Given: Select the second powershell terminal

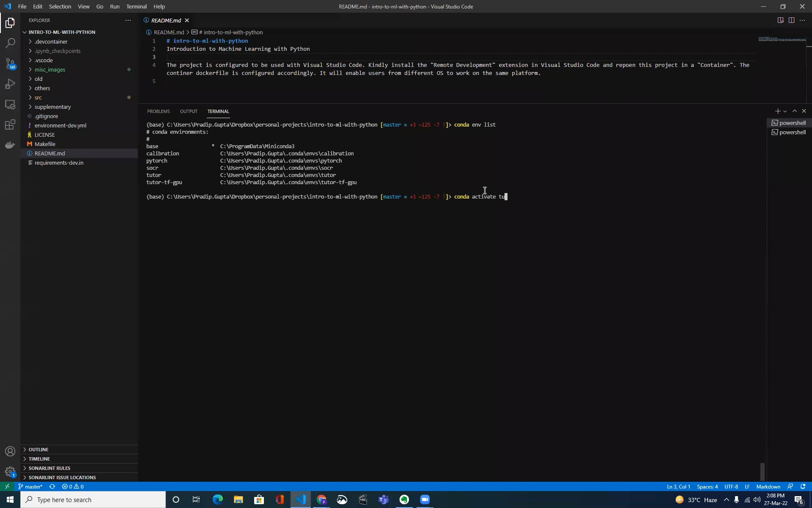Looking at the screenshot, I should click(x=790, y=132).
